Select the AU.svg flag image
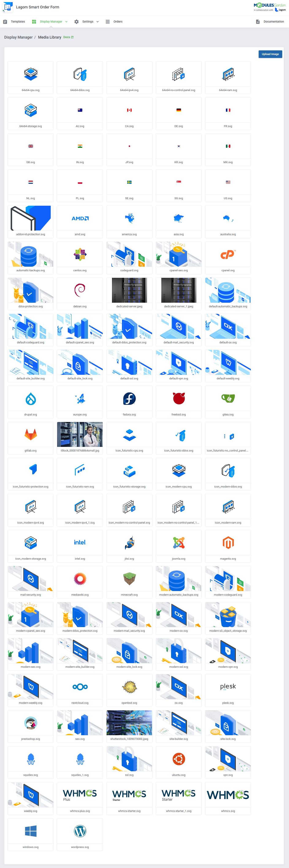Viewport: 289px width, 868px height. (x=80, y=110)
